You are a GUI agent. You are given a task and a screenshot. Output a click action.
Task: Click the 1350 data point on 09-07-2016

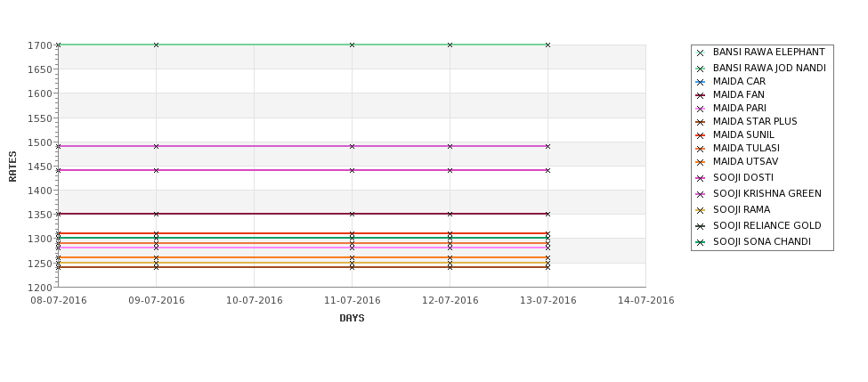(156, 214)
